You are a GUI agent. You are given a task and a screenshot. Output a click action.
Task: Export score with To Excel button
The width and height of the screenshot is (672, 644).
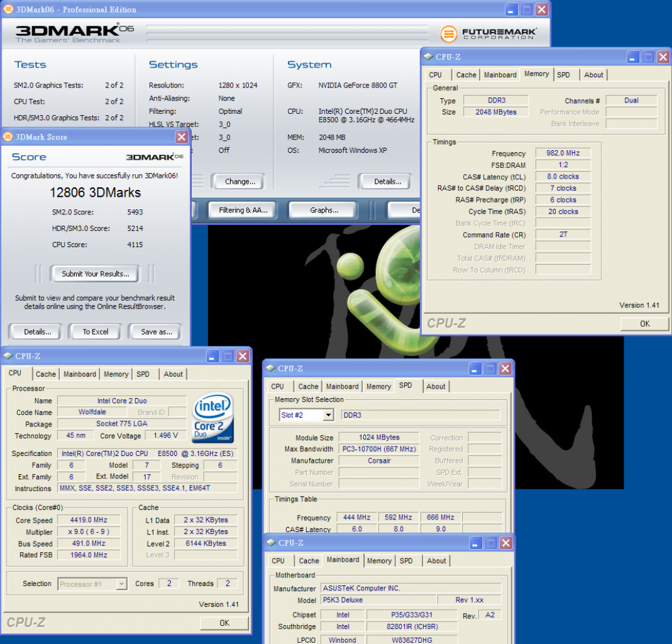tap(95, 332)
